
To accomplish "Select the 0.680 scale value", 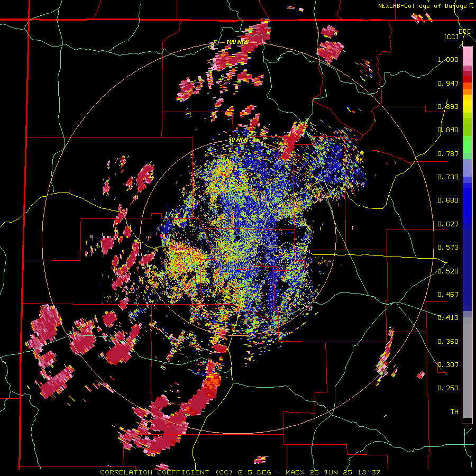I will (x=448, y=200).
